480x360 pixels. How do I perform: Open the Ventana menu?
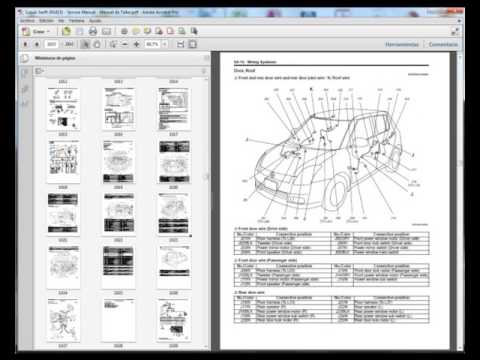click(77, 21)
